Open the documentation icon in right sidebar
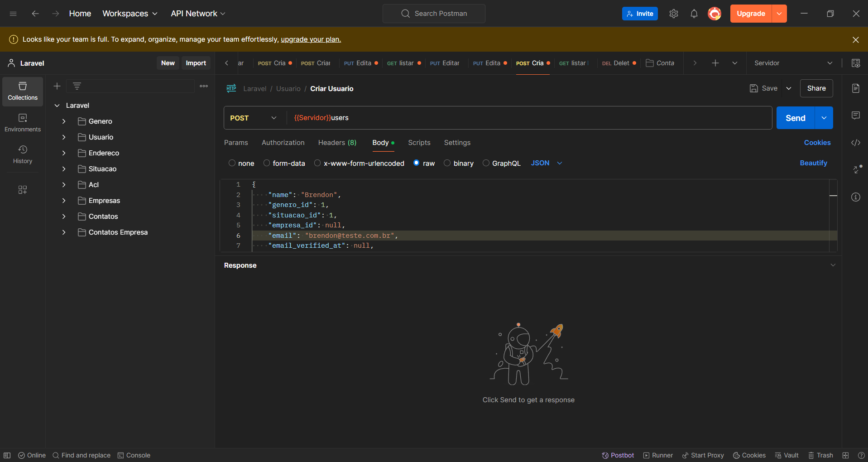This screenshot has height=462, width=868. [x=856, y=88]
